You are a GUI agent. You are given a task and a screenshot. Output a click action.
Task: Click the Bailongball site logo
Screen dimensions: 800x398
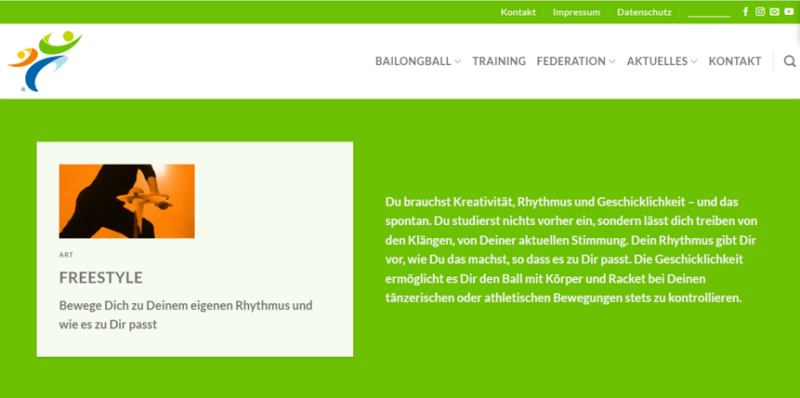pos(45,61)
